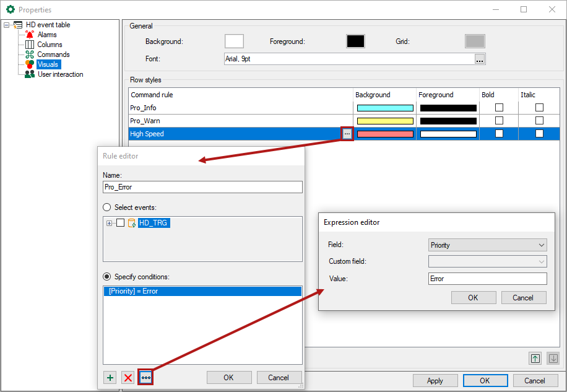The image size is (567, 392).
Task: Click the HD_TRG database icon
Action: (x=132, y=223)
